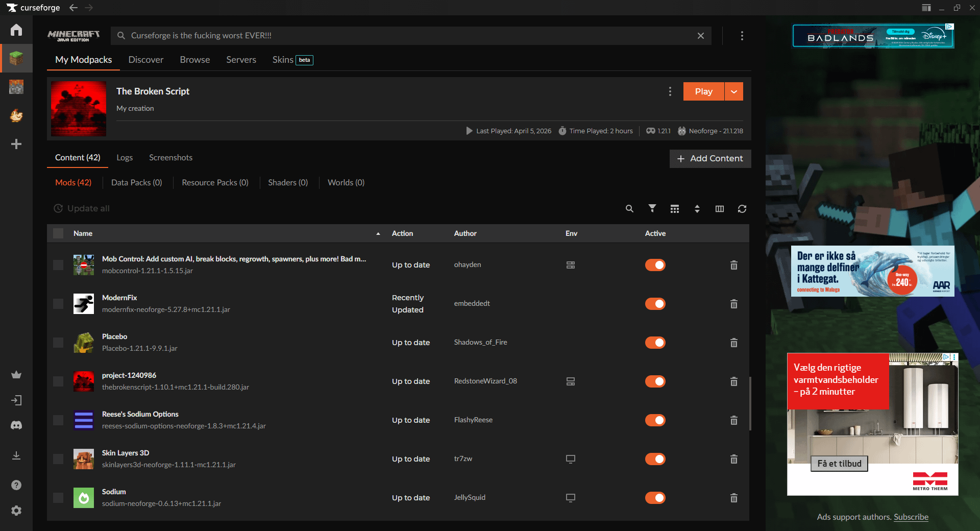Viewport: 980px width, 531px height.
Task: Open the three-dot menu beside search bar
Action: tap(742, 36)
